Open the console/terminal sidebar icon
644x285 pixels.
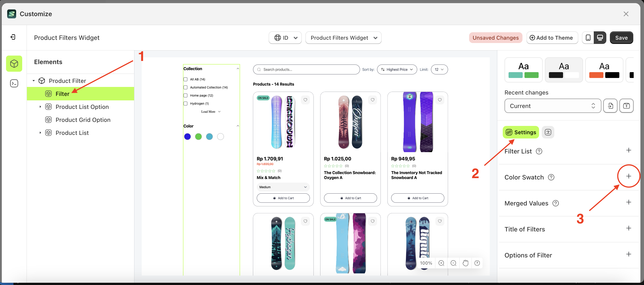pos(14,83)
